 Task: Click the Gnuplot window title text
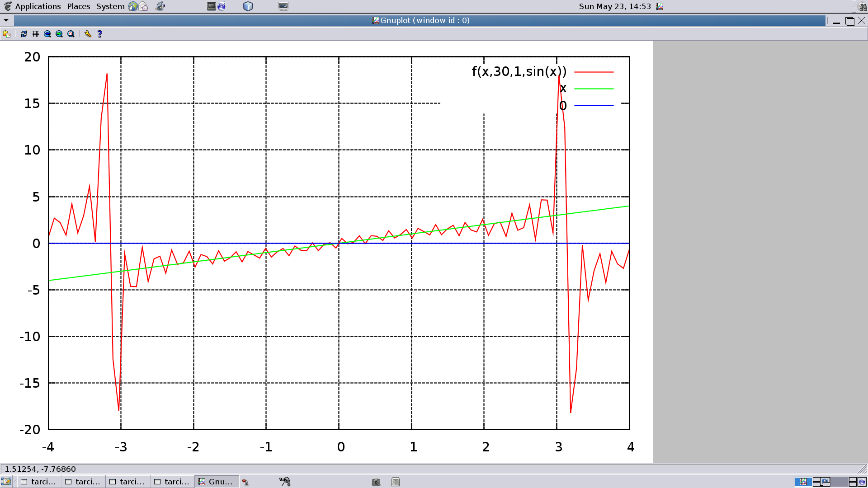(425, 20)
